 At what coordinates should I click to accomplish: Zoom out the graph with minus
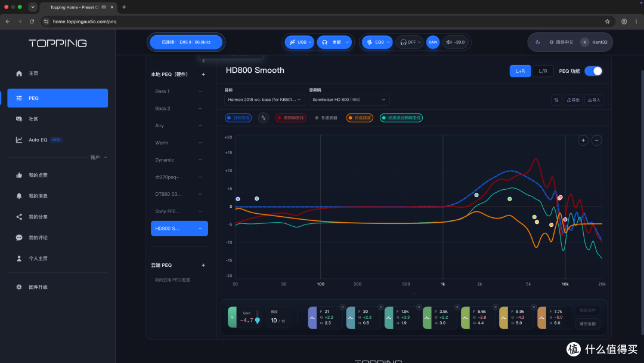point(596,140)
